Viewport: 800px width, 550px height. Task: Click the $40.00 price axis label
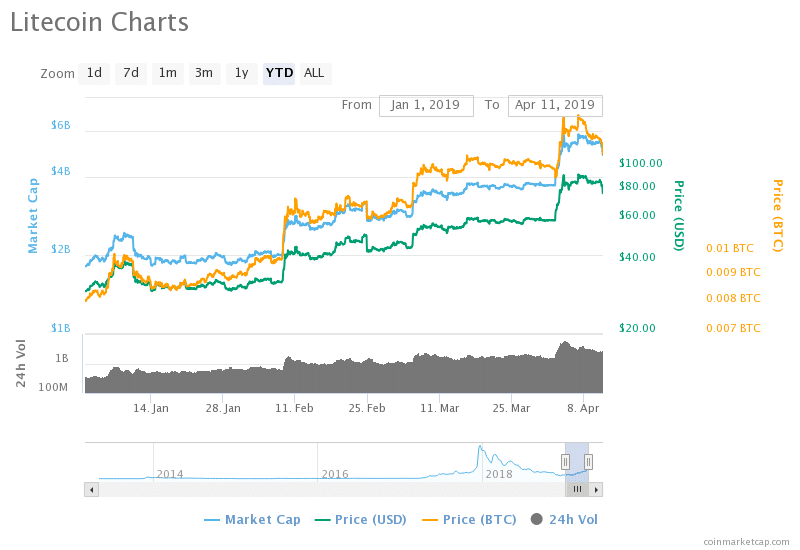coord(637,258)
